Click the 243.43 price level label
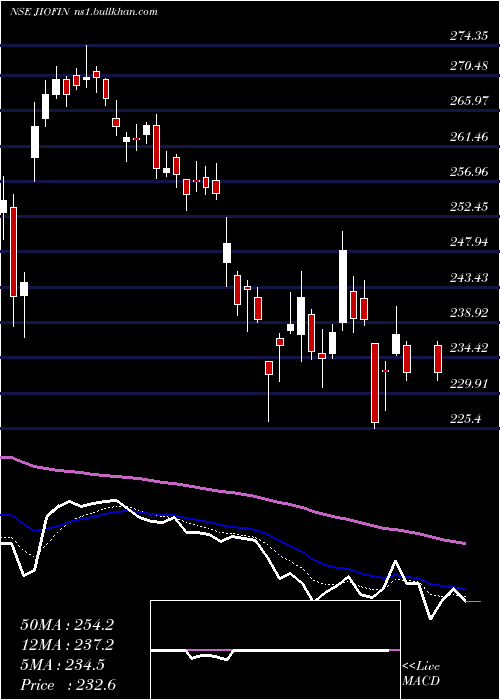The height and width of the screenshot is (700, 500). point(469,278)
